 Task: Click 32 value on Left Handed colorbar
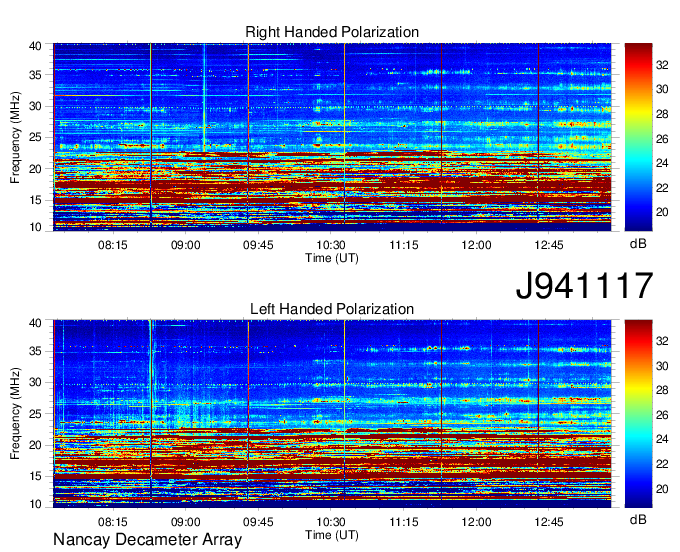tap(662, 341)
